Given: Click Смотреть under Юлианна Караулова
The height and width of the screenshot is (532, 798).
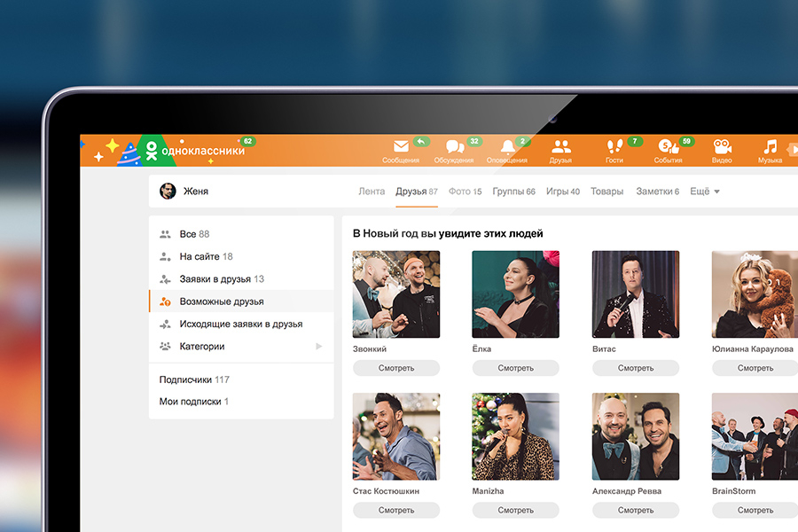Looking at the screenshot, I should (755, 368).
